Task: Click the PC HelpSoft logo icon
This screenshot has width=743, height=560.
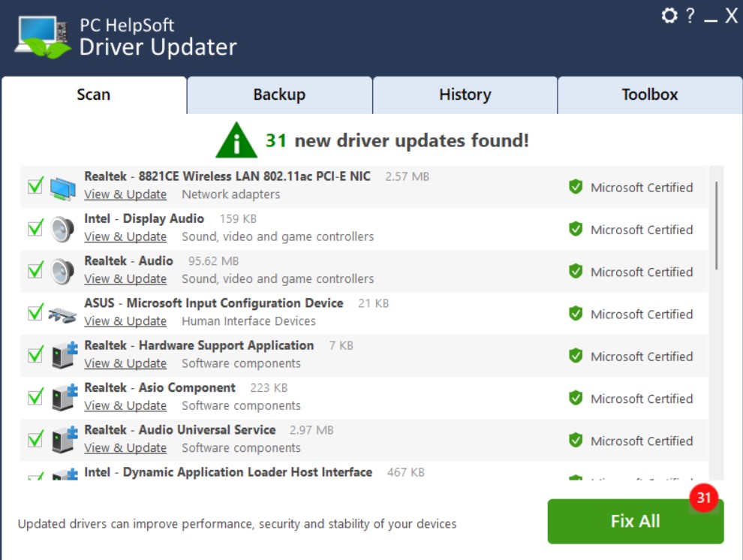Action: coord(43,37)
